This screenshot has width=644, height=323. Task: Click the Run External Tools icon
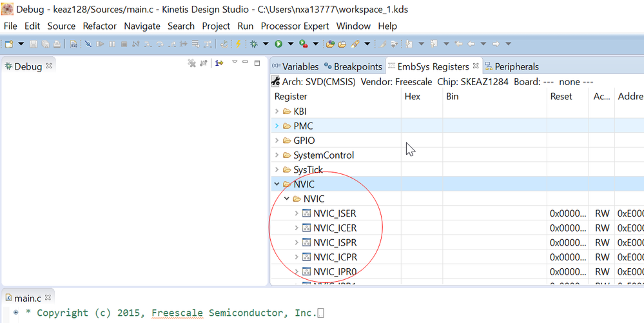coord(303,44)
